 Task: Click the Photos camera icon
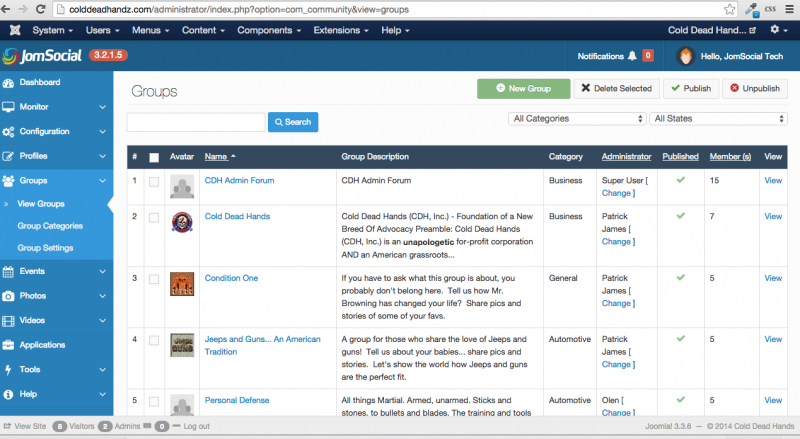tap(8, 296)
